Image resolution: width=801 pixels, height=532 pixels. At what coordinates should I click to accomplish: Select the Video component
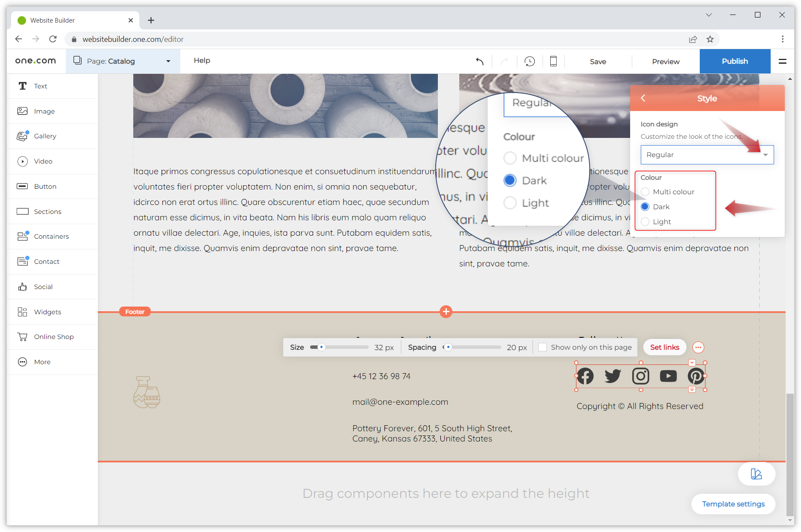(43, 161)
